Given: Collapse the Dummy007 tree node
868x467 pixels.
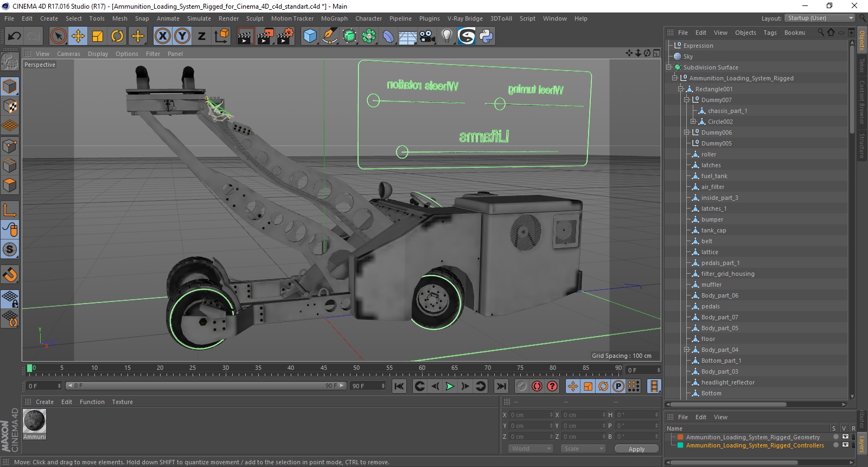Looking at the screenshot, I should (x=687, y=100).
